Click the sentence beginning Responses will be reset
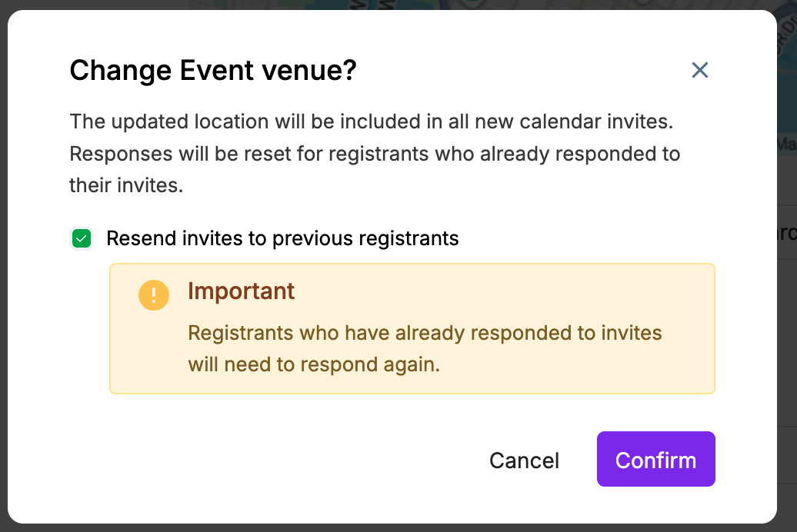Image resolution: width=797 pixels, height=532 pixels. coord(375,154)
